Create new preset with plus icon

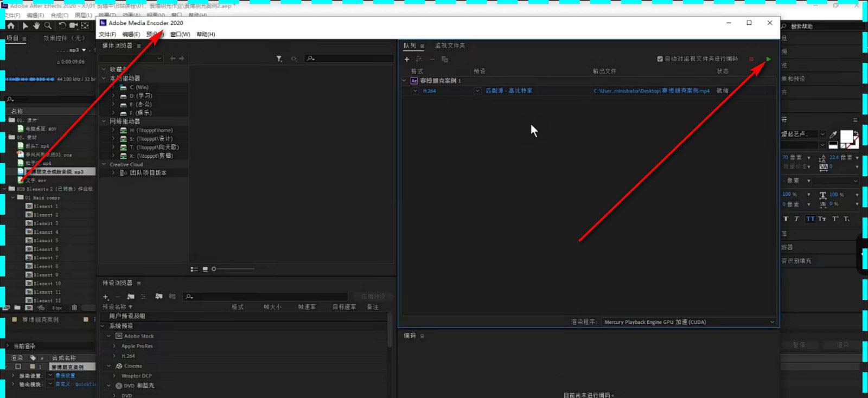click(x=106, y=297)
